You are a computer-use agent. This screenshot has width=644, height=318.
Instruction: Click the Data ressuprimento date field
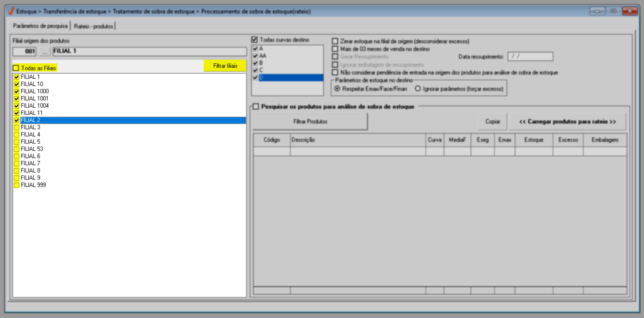tap(530, 57)
